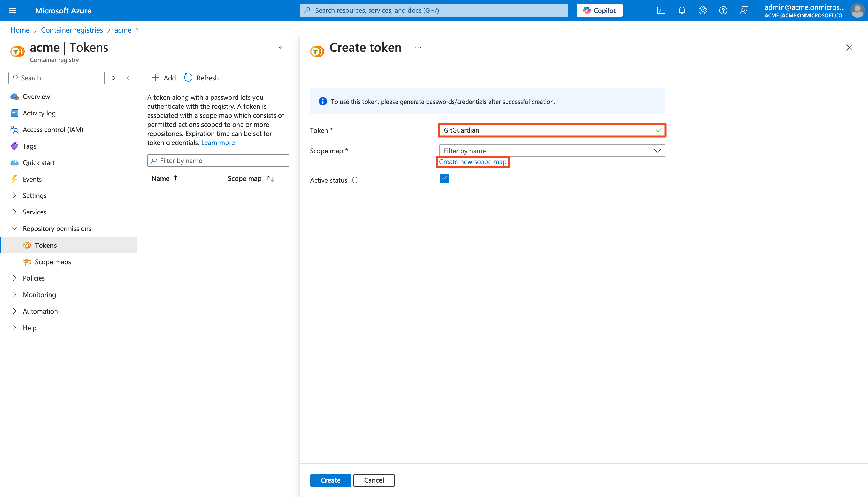The image size is (868, 497).
Task: Click Create new scope map link
Action: click(x=473, y=162)
